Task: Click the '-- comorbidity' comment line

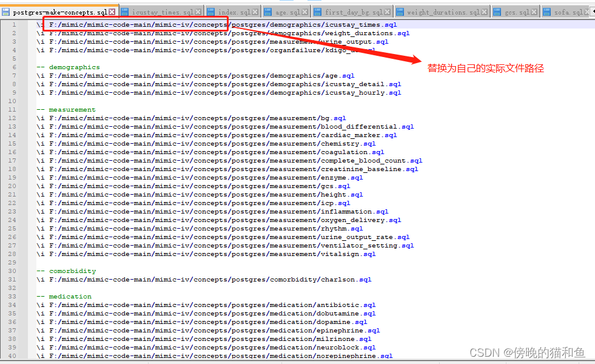Action: coord(66,271)
